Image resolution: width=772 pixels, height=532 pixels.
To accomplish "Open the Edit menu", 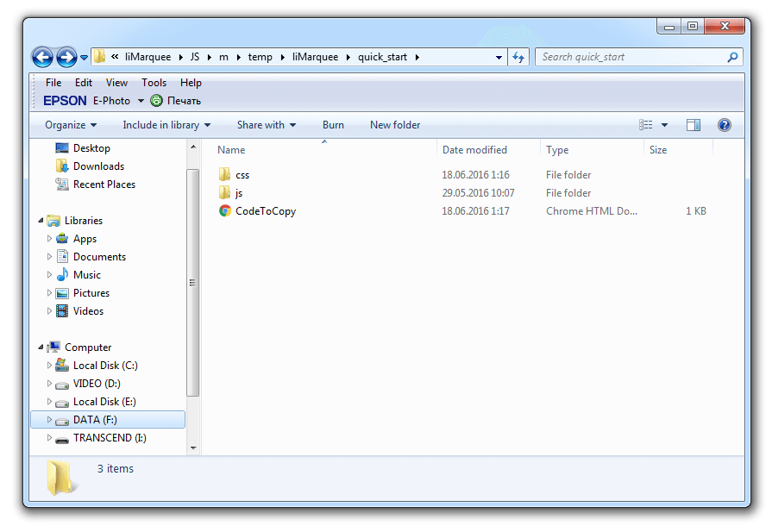I will click(83, 83).
